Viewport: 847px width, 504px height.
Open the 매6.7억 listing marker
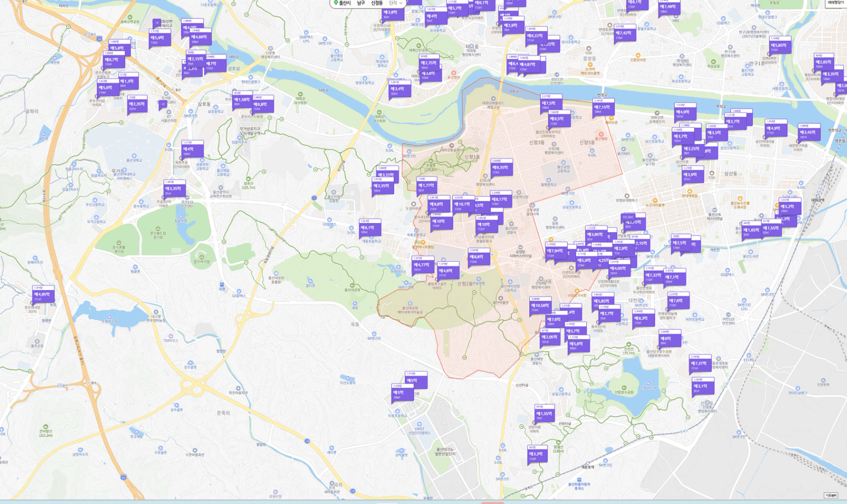pos(113,60)
